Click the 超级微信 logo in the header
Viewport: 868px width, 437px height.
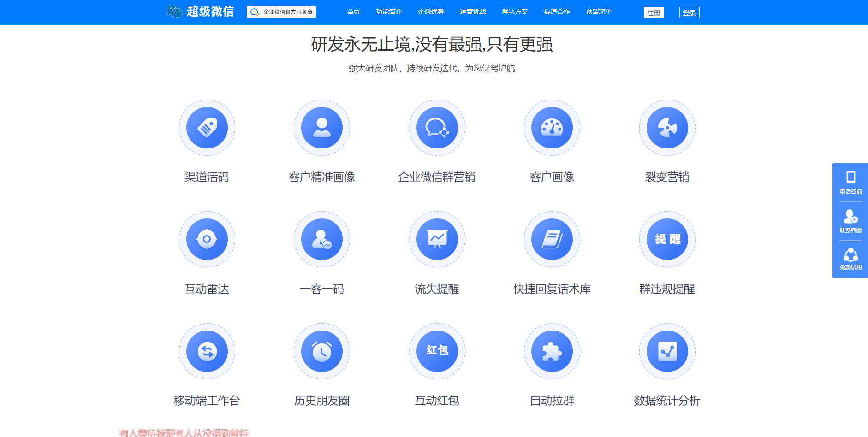[x=200, y=12]
